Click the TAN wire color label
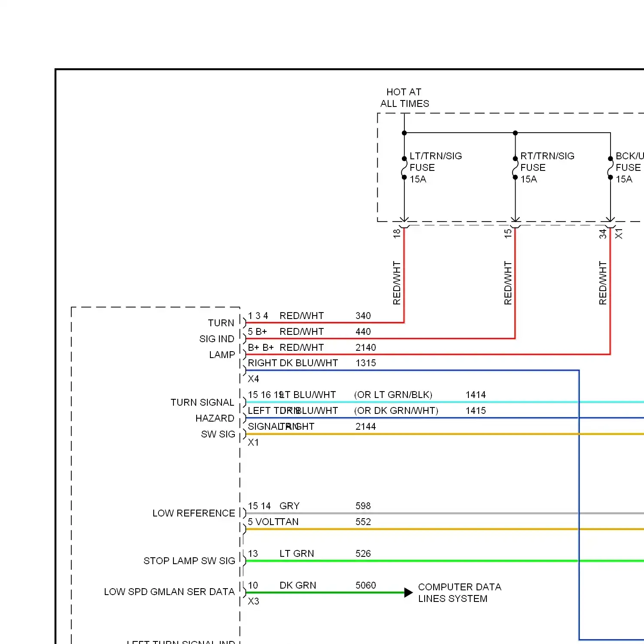 point(289,522)
